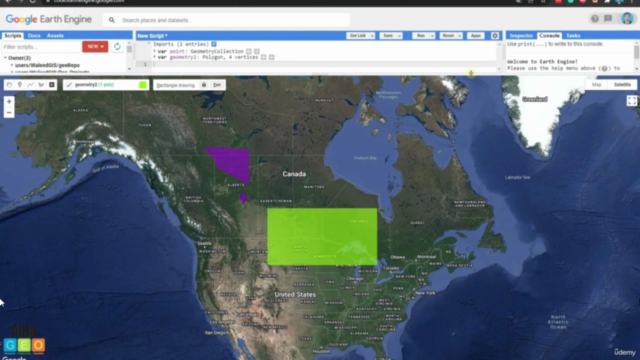Collapse the Imports section

tap(149, 44)
